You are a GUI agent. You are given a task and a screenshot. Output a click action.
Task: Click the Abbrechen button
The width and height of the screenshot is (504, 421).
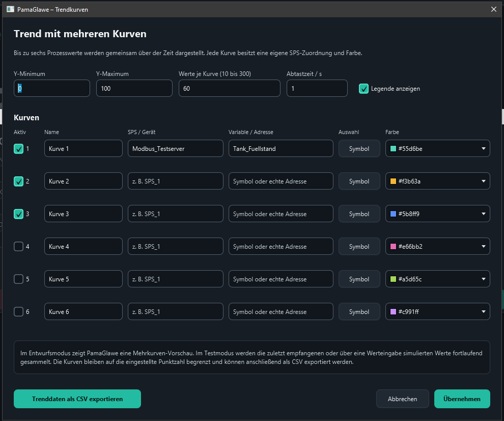click(402, 399)
